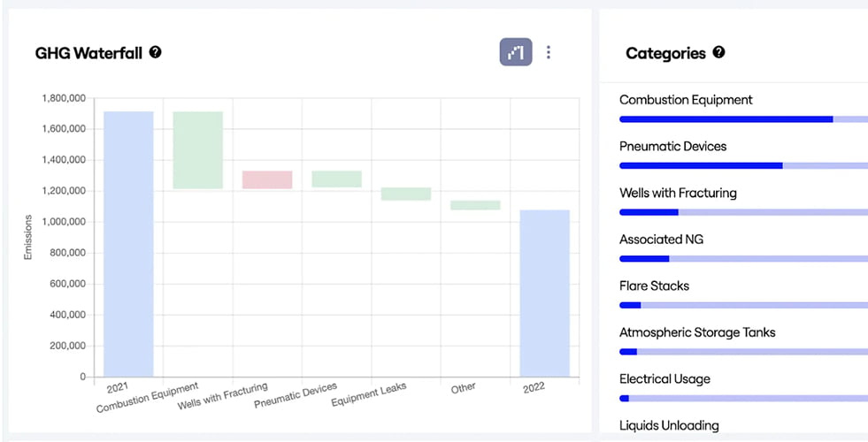Toggle the waterfall chart view button
Viewport: 868px width, 442px height.
point(516,52)
